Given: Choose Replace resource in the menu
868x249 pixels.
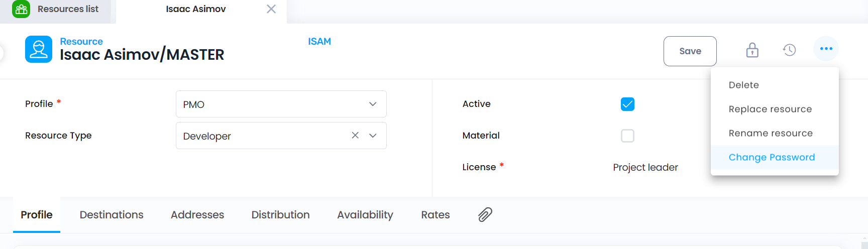Looking at the screenshot, I should 770,109.
